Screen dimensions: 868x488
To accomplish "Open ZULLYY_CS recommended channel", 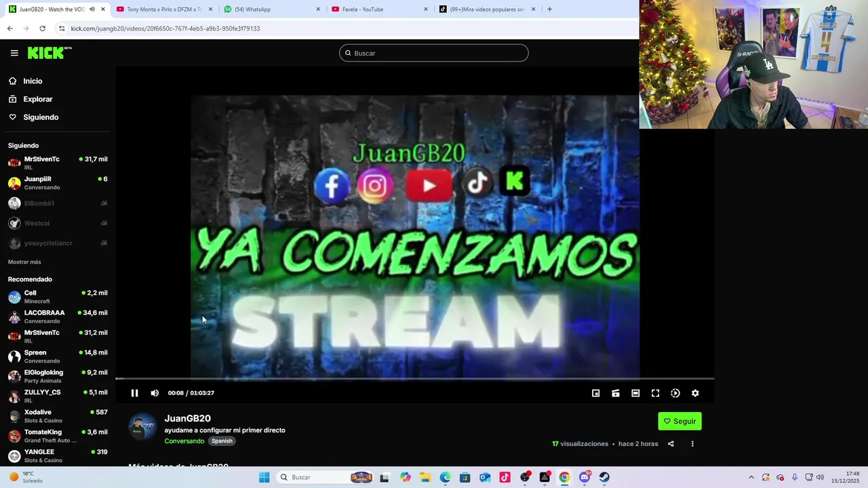I will (x=58, y=396).
